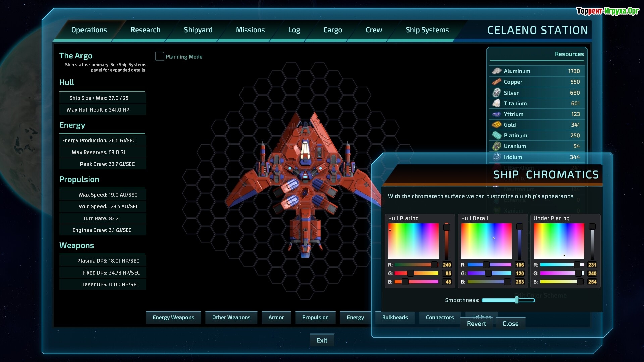Image resolution: width=644 pixels, height=362 pixels.
Task: Click the Silver resource icon
Action: (496, 93)
